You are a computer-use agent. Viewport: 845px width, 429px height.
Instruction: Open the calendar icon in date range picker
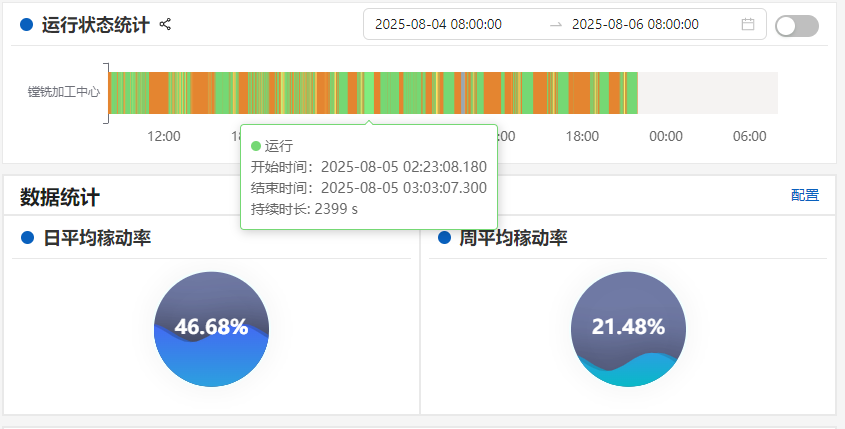[x=747, y=24]
